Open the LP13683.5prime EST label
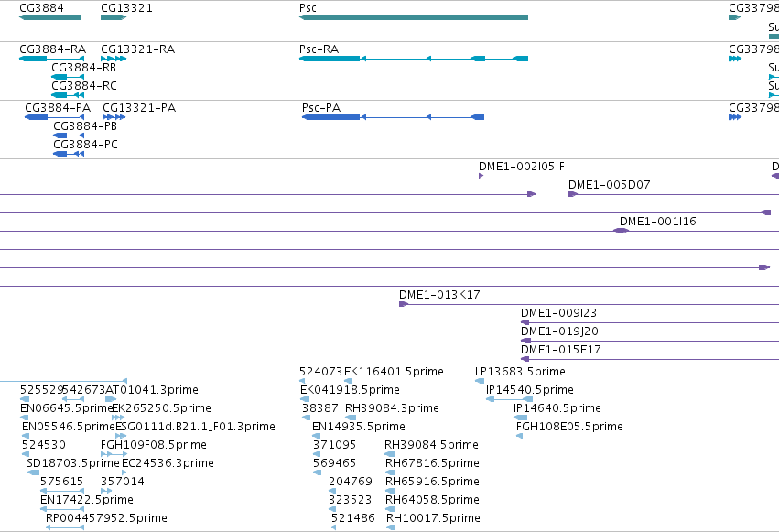The width and height of the screenshot is (779, 532). pos(520,372)
